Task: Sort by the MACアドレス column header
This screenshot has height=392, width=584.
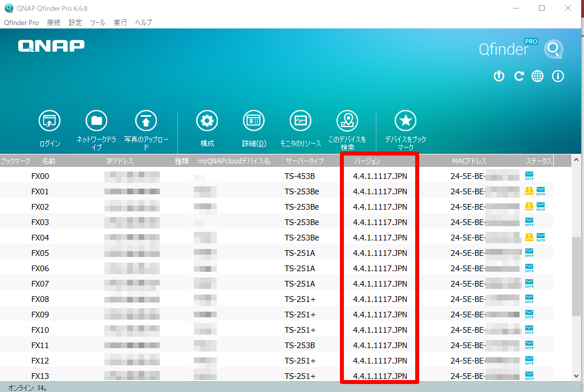Action: [469, 161]
